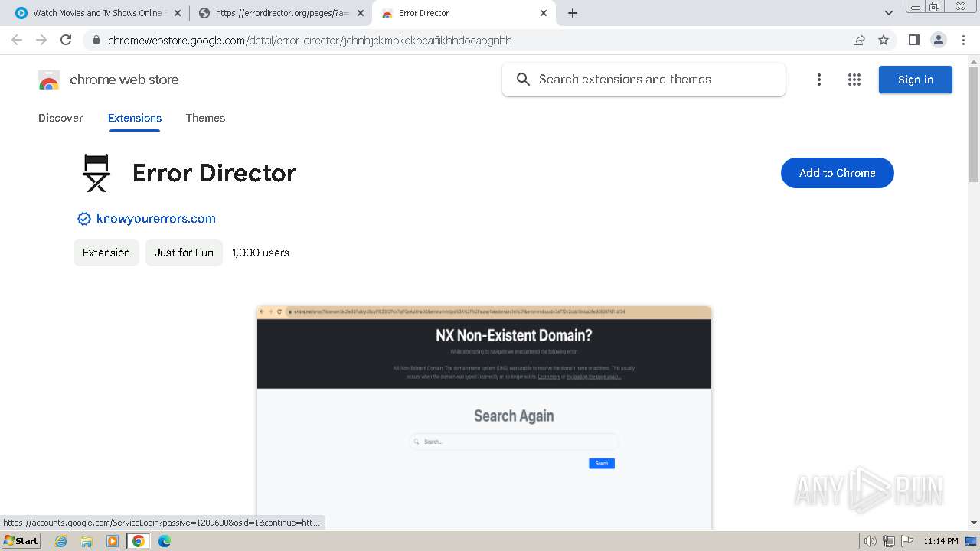Image resolution: width=980 pixels, height=551 pixels.
Task: Click the system tray volume icon
Action: [x=870, y=541]
